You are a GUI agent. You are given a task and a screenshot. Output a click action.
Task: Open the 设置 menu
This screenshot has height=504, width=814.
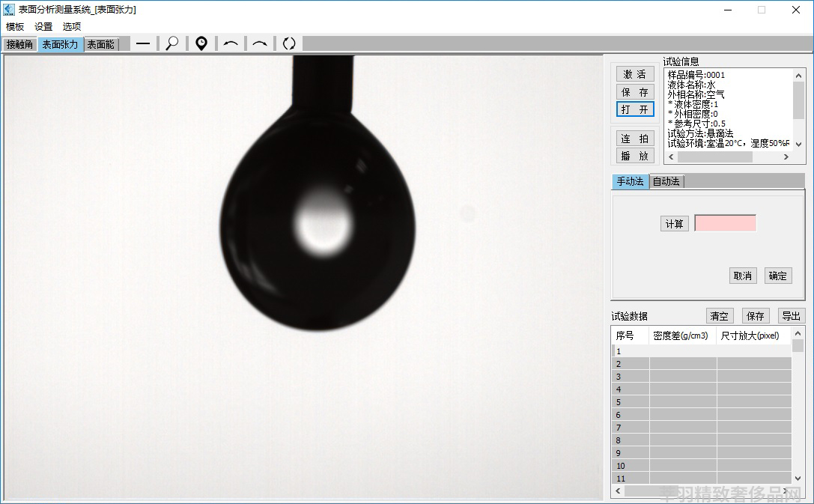click(43, 26)
